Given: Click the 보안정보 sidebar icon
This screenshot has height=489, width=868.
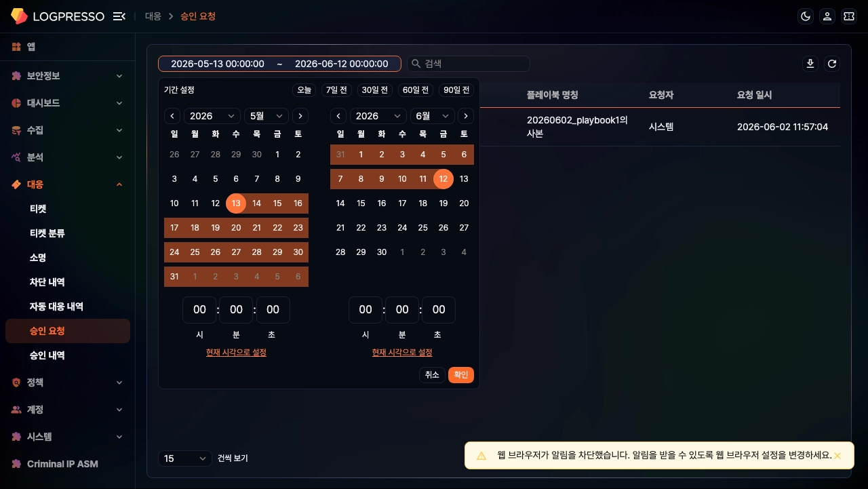Looking at the screenshot, I should (x=16, y=76).
